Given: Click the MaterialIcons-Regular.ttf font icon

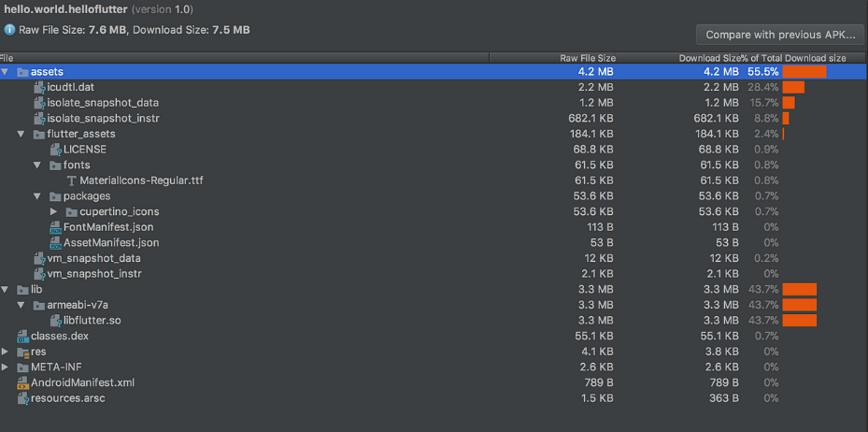Looking at the screenshot, I should coord(71,180).
